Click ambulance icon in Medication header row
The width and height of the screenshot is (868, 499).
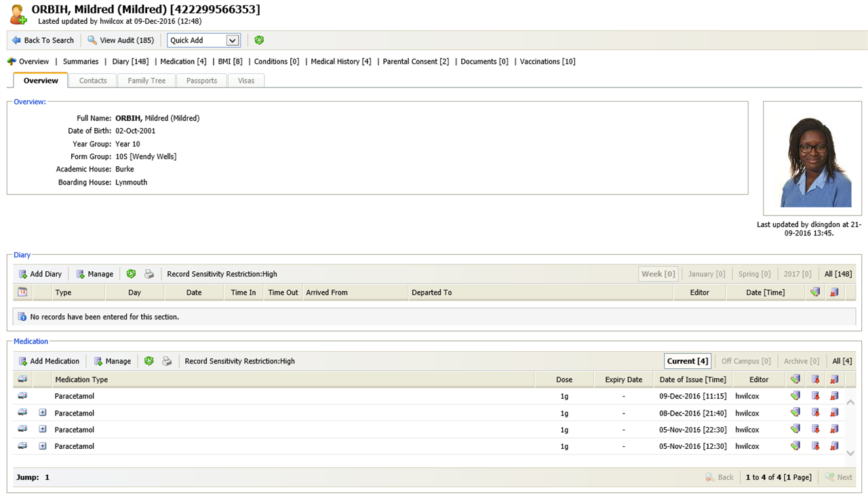tap(22, 379)
